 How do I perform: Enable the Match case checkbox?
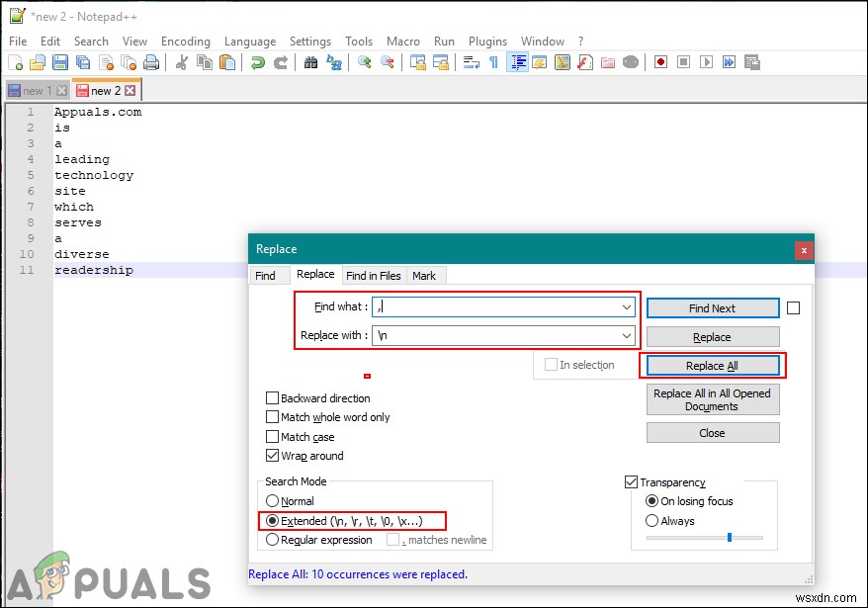273,437
